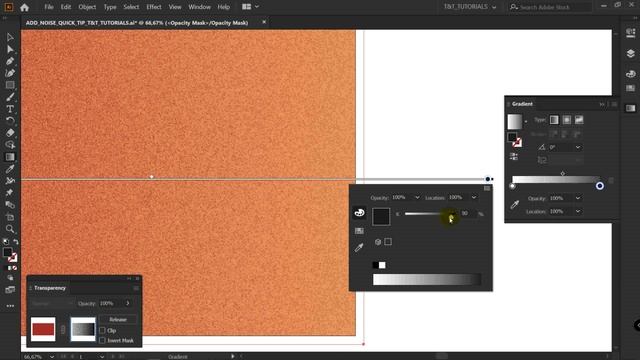Pick color with Gradient panel eyedropper

515,204
